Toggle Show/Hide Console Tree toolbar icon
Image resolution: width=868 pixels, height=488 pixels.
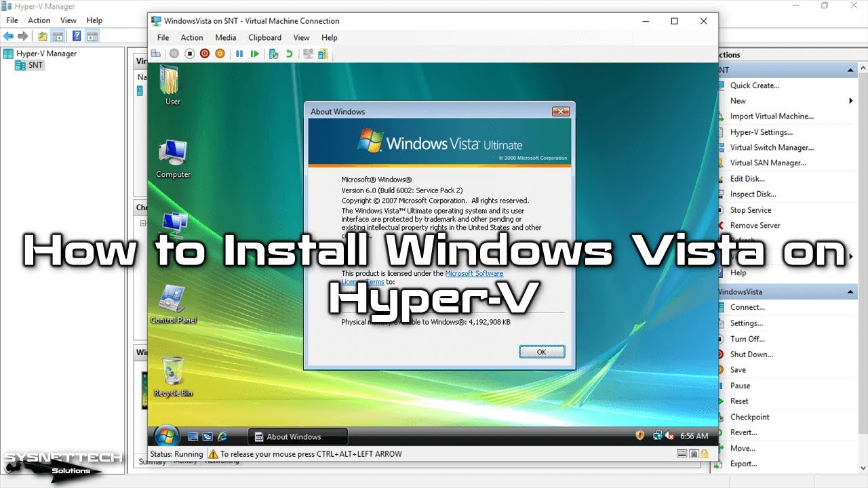58,36
